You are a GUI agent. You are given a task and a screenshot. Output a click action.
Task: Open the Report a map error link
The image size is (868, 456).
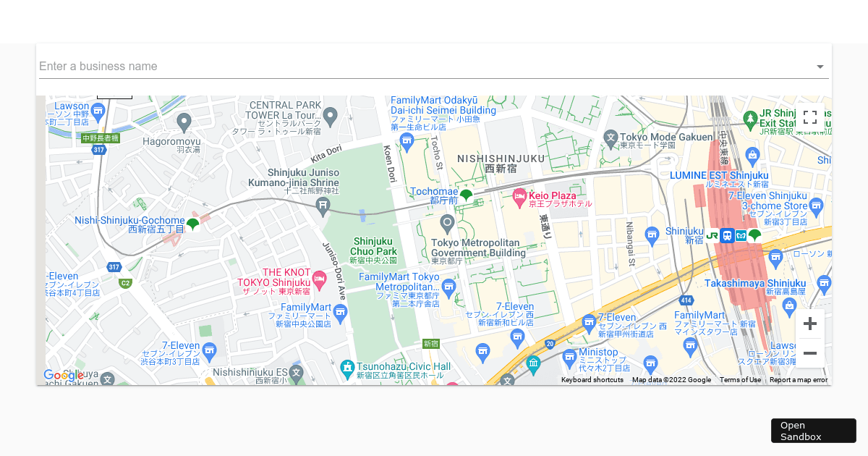pos(799,380)
